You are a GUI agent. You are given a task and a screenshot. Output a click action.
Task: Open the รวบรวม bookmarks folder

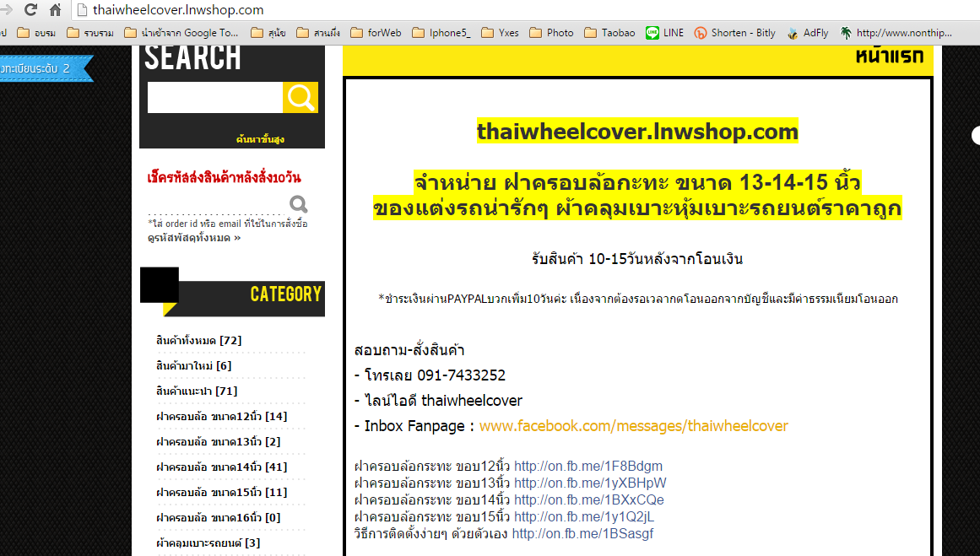(90, 33)
